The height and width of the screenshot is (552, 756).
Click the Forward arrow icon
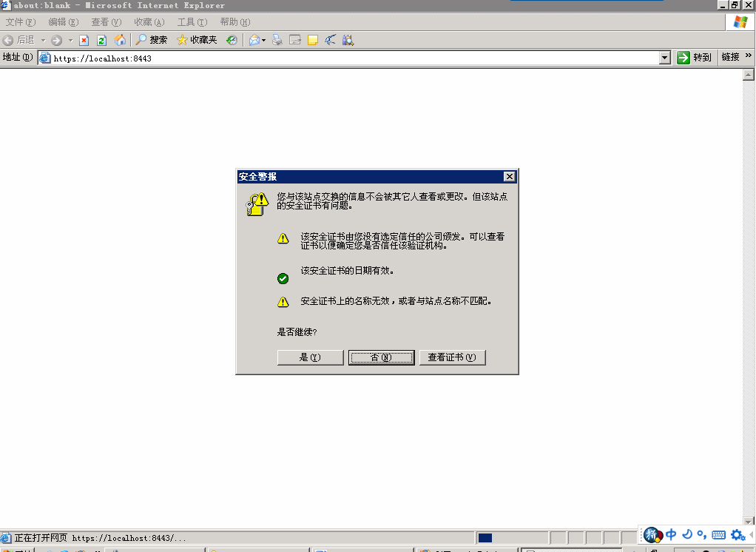point(56,40)
